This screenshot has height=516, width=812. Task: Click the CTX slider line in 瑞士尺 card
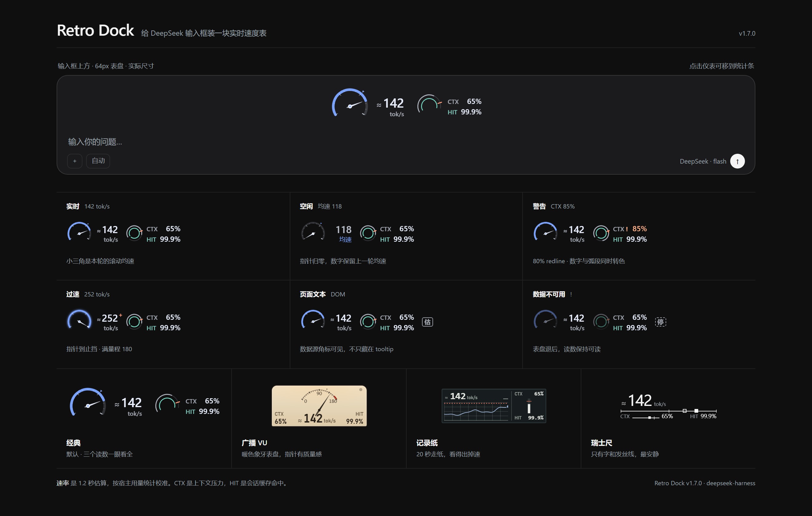tap(645, 418)
